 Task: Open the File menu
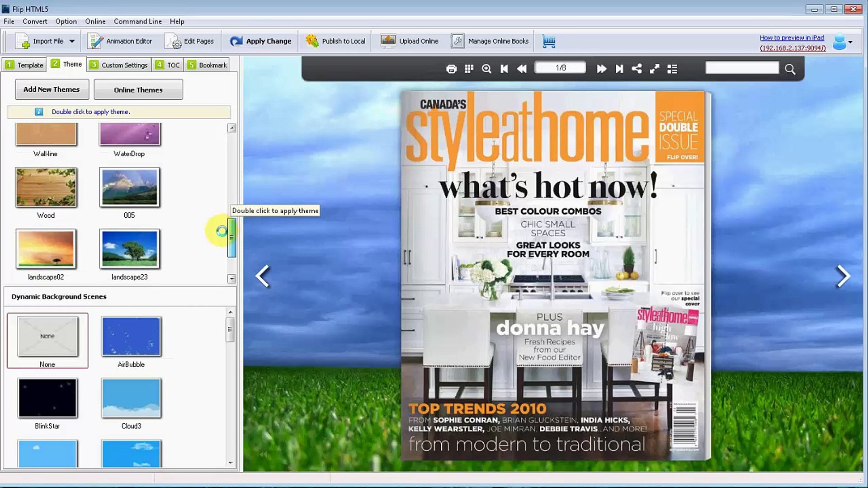(x=9, y=21)
